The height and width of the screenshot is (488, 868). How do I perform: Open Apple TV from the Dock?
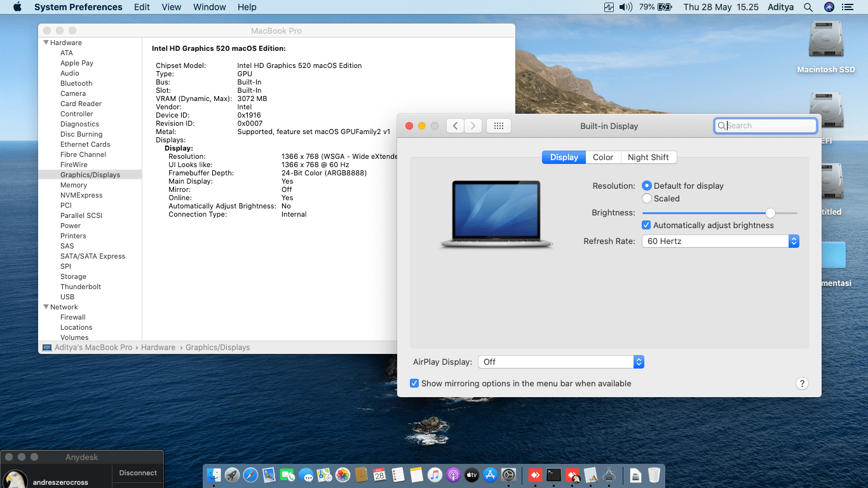click(471, 475)
